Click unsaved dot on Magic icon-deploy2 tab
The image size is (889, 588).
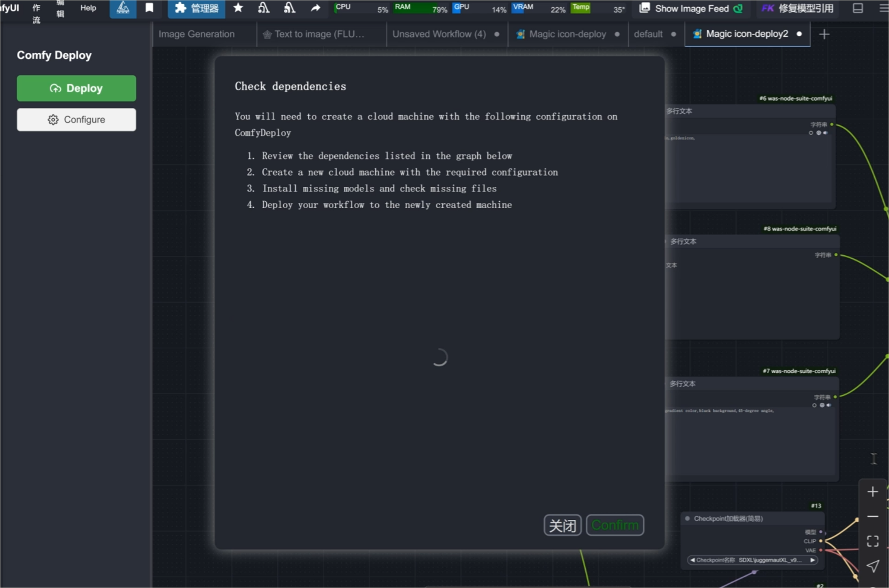point(799,34)
